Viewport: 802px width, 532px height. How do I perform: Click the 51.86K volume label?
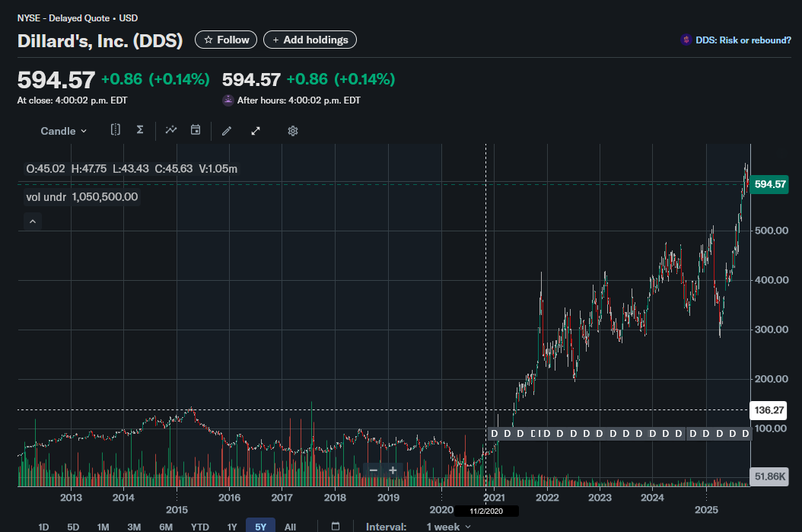tap(769, 476)
